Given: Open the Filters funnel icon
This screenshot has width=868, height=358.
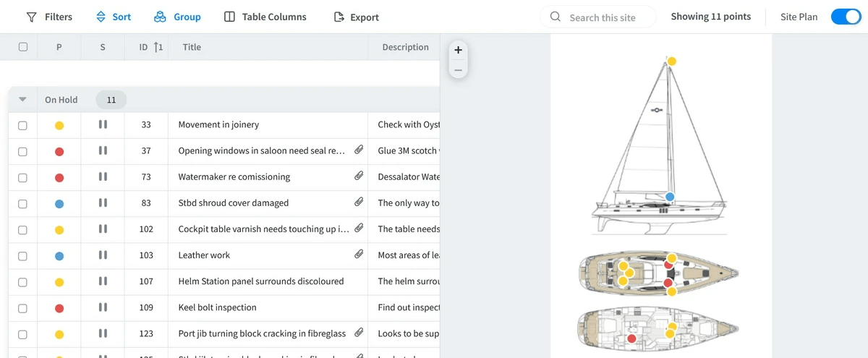Looking at the screenshot, I should tap(31, 17).
